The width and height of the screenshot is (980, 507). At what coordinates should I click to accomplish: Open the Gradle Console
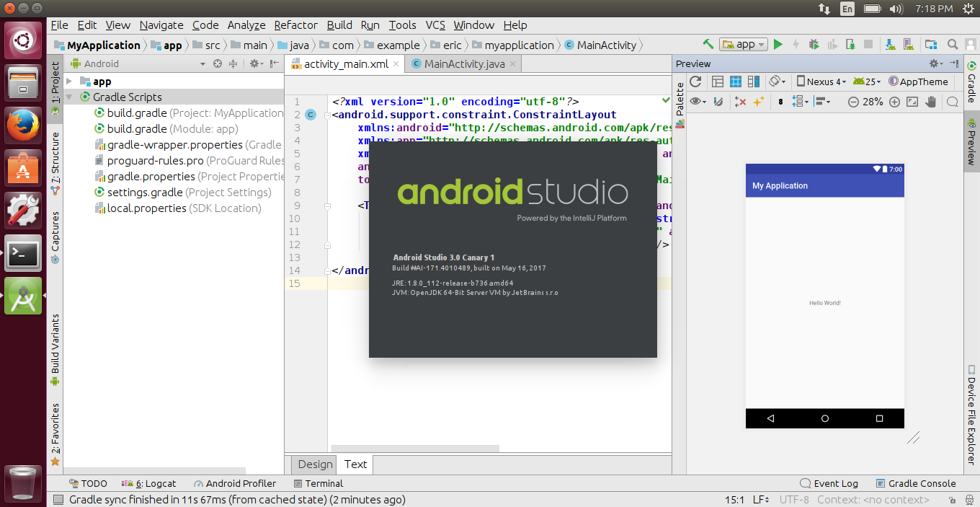(x=916, y=483)
